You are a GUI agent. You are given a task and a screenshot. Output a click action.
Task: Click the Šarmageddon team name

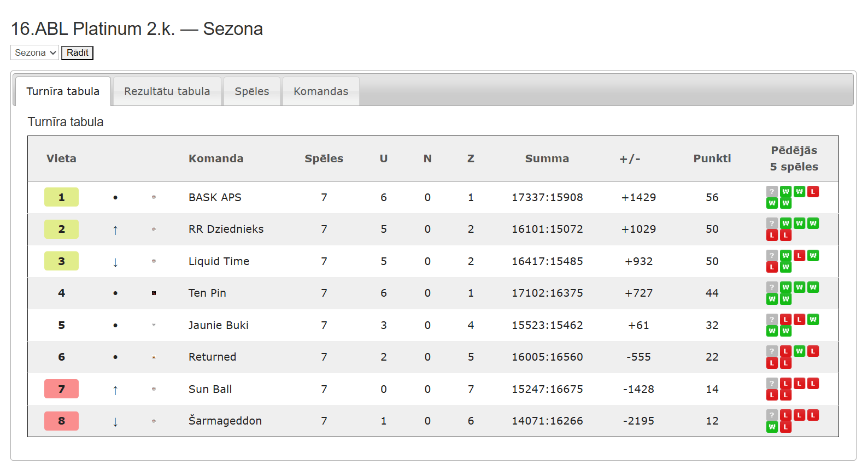click(x=225, y=421)
